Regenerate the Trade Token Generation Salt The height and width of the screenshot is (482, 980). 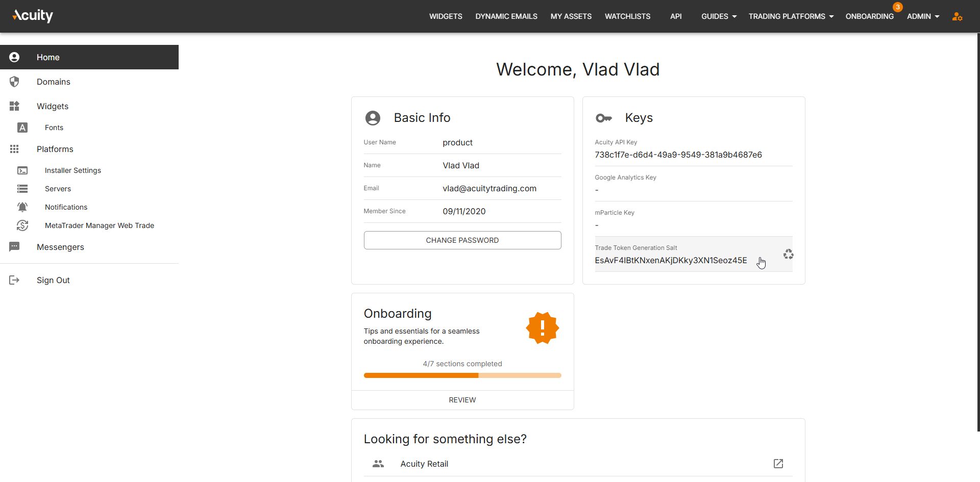point(789,254)
